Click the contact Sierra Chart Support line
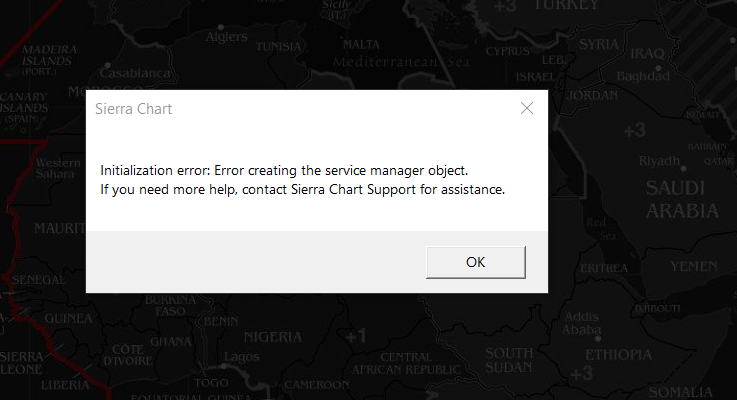This screenshot has width=737, height=400. (302, 189)
